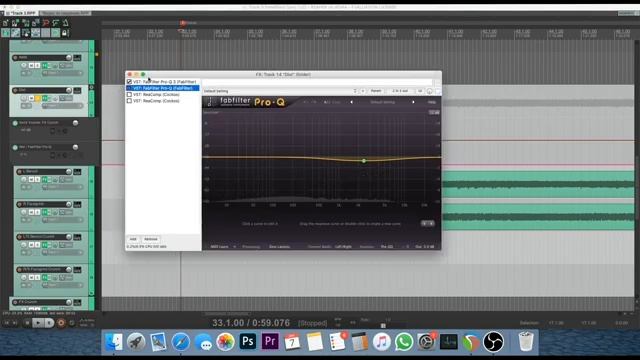
Task: Open Photoshop from the Dock
Action: tap(248, 341)
